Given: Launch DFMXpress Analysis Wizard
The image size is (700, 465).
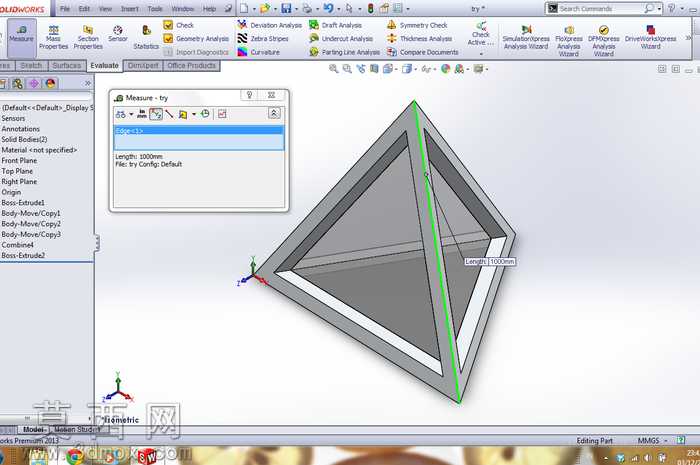Looking at the screenshot, I should [604, 41].
